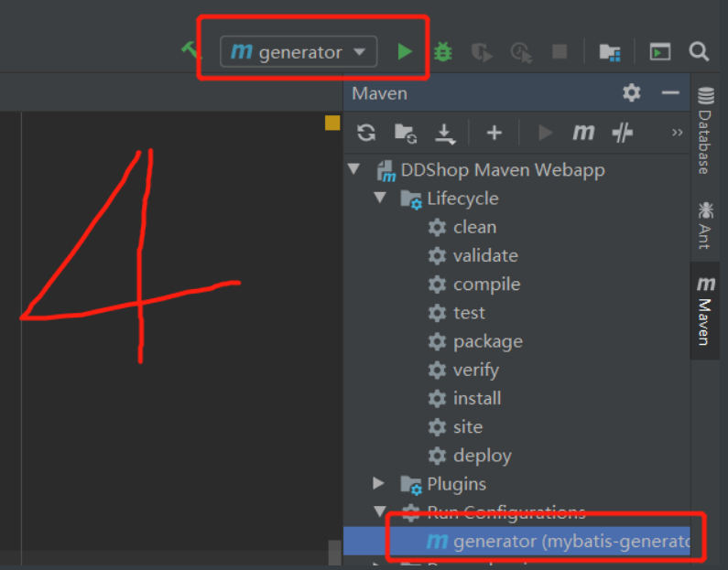The width and height of the screenshot is (728, 570).
Task: Click the Maven panel title label
Action: (379, 93)
